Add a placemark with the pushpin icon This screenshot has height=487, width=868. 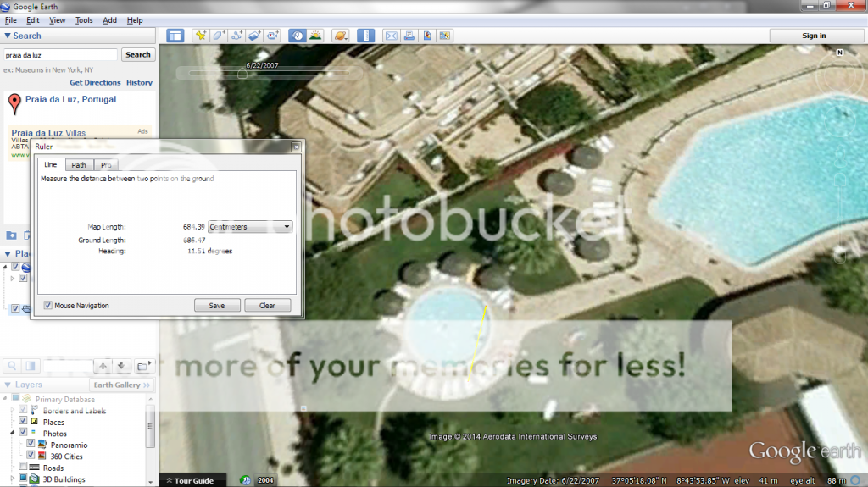tap(200, 36)
